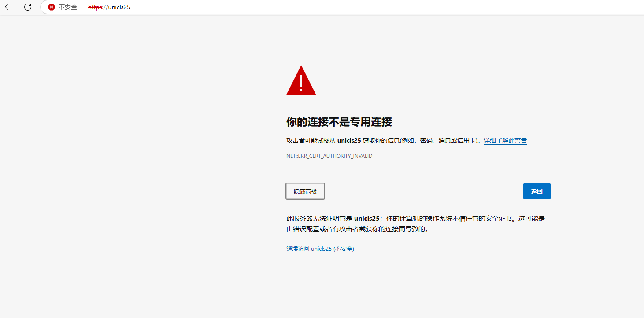Click the red not-secure X icon
This screenshot has height=318, width=644.
pyautogui.click(x=52, y=7)
